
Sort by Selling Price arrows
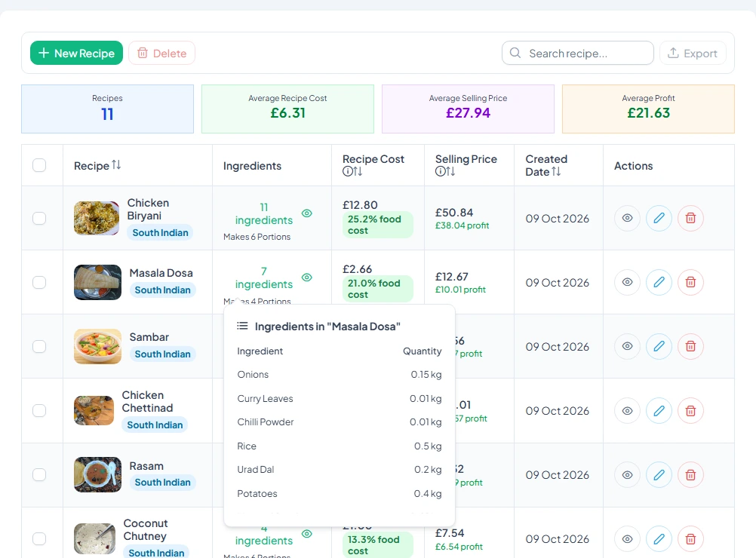coord(450,171)
